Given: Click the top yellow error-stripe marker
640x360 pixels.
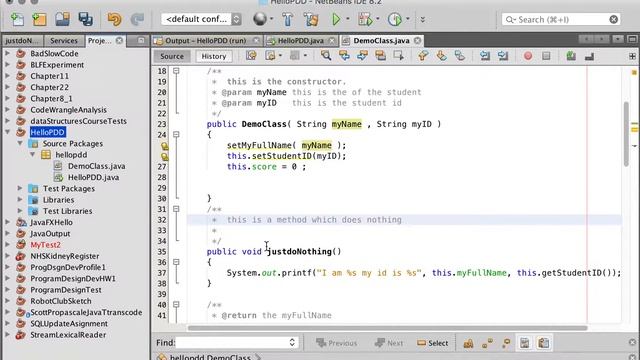Looking at the screenshot, I should point(634,72).
